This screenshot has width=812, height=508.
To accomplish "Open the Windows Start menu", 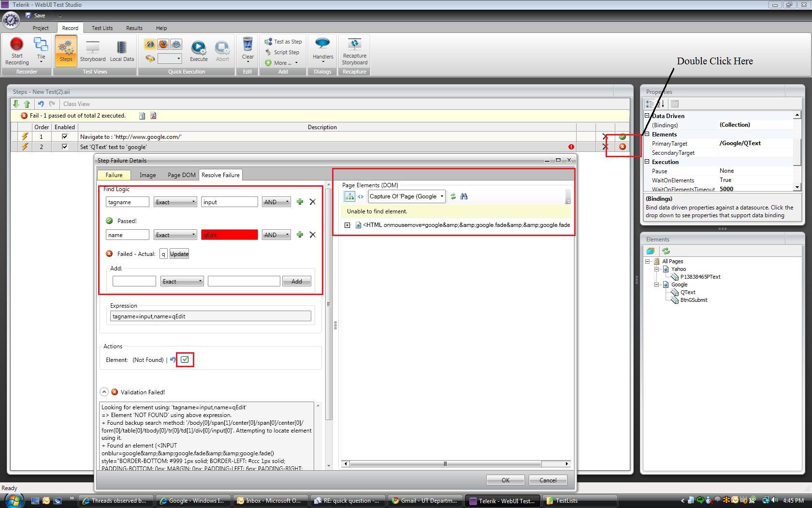I will (14, 500).
